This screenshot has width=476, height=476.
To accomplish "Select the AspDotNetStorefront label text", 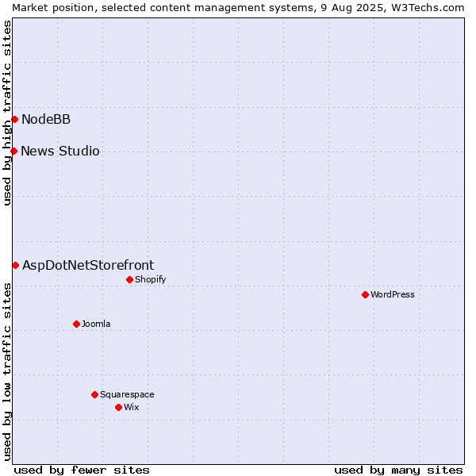I will tap(88, 265).
